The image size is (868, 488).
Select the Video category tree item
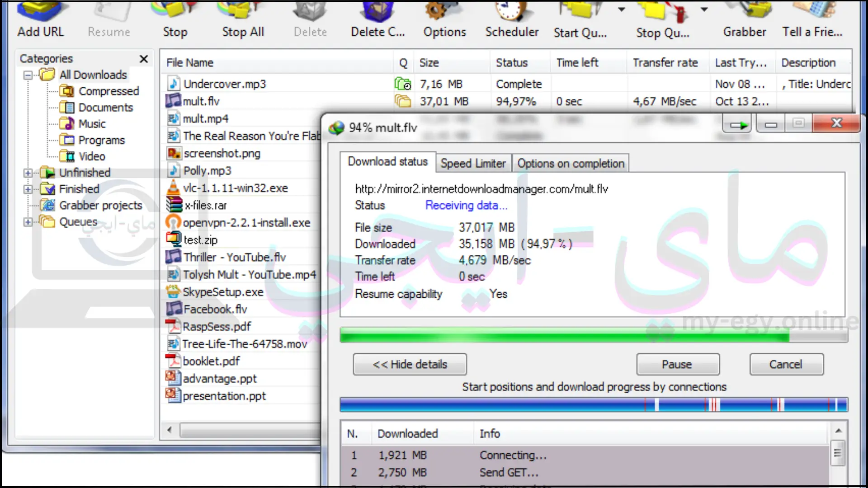tap(92, 156)
